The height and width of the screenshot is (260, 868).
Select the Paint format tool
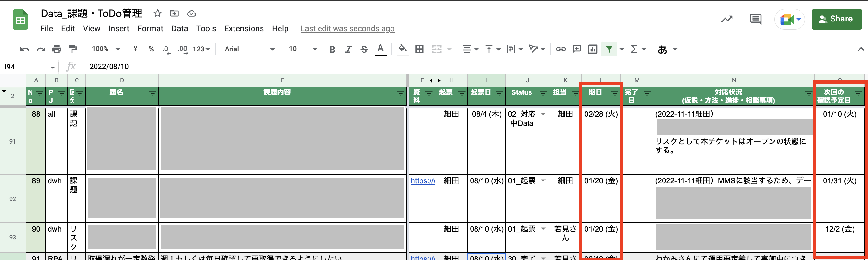[72, 49]
